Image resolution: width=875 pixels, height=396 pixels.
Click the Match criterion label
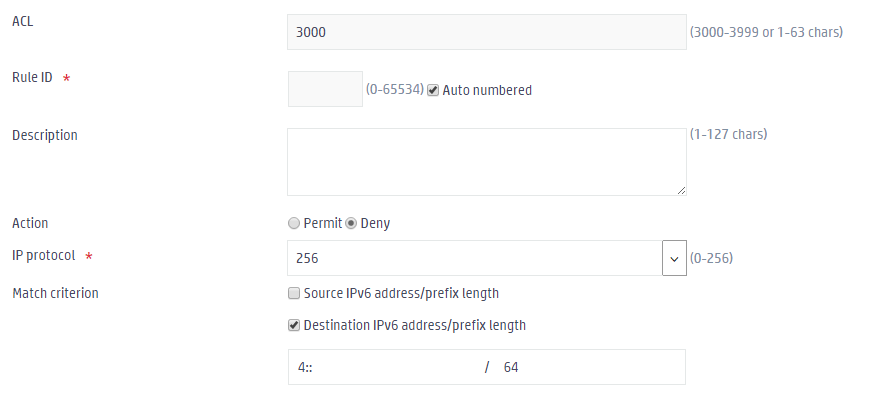55,293
